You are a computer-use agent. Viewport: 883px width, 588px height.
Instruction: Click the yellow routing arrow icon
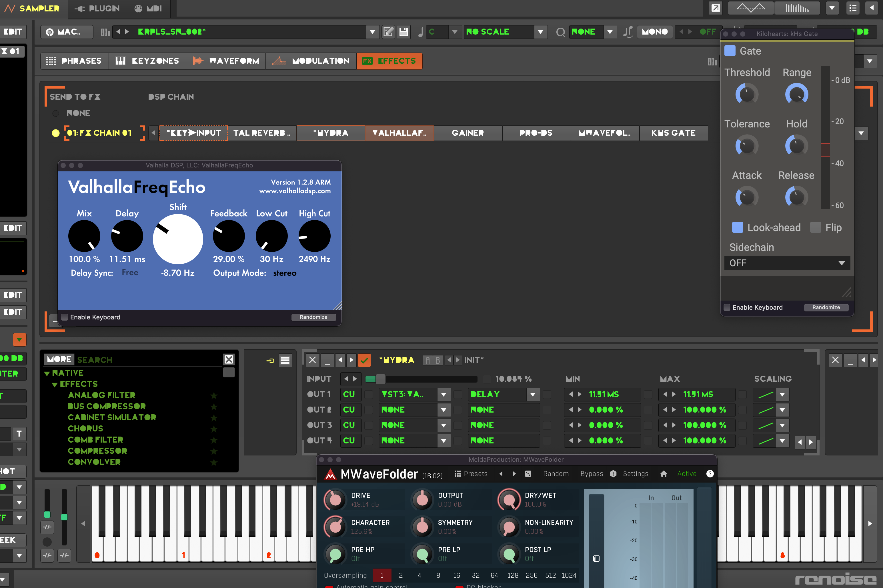[x=270, y=361]
